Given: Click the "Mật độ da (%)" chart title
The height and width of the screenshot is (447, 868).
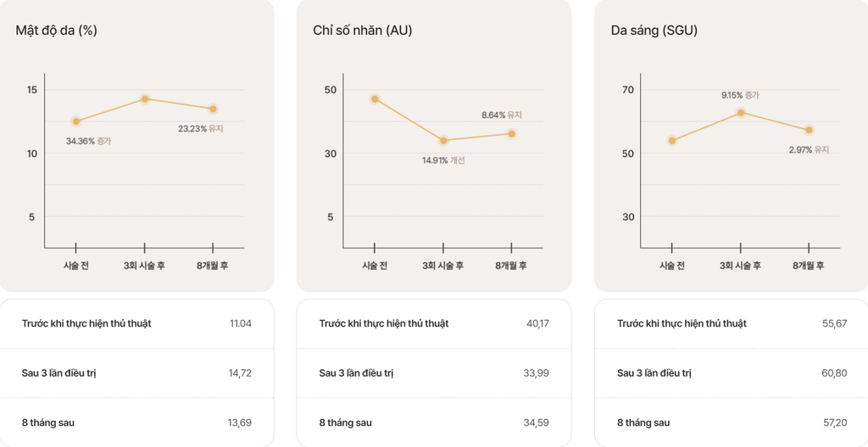Looking at the screenshot, I should 55,31.
